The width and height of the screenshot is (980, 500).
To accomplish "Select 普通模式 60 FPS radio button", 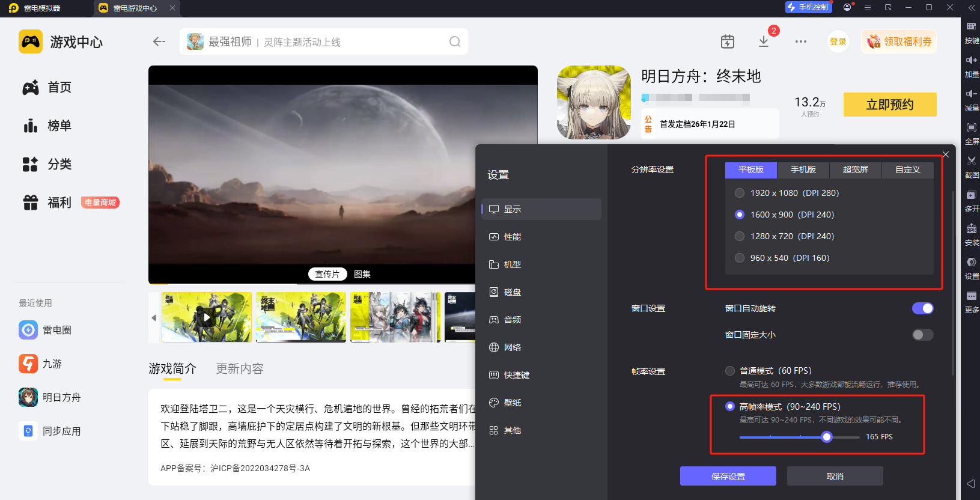I will (x=730, y=371).
